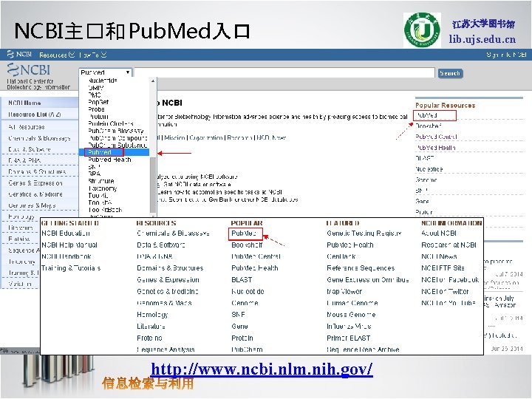
Task: Open NCBI Education under Getting Started
Action: [x=66, y=233]
